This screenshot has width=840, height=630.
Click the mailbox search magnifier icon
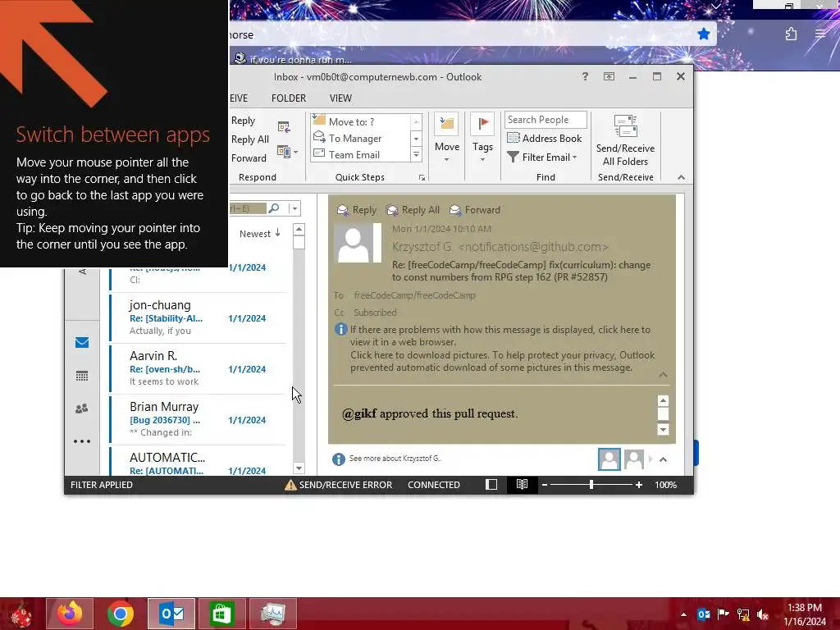coord(274,208)
